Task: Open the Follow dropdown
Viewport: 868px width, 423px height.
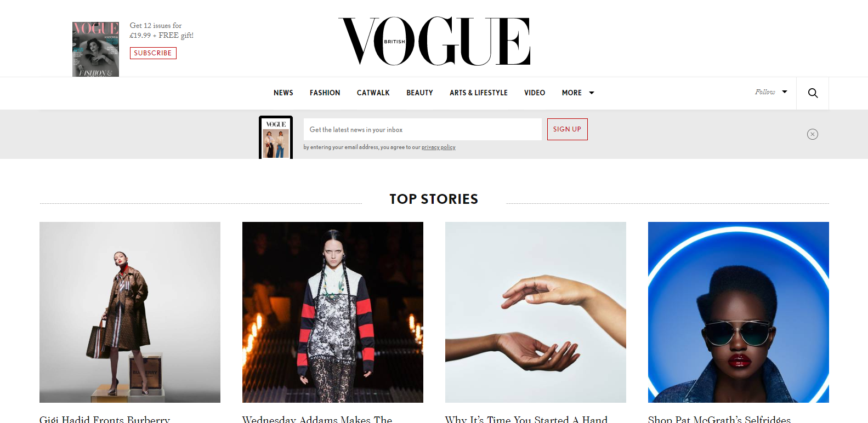Action: coord(771,92)
